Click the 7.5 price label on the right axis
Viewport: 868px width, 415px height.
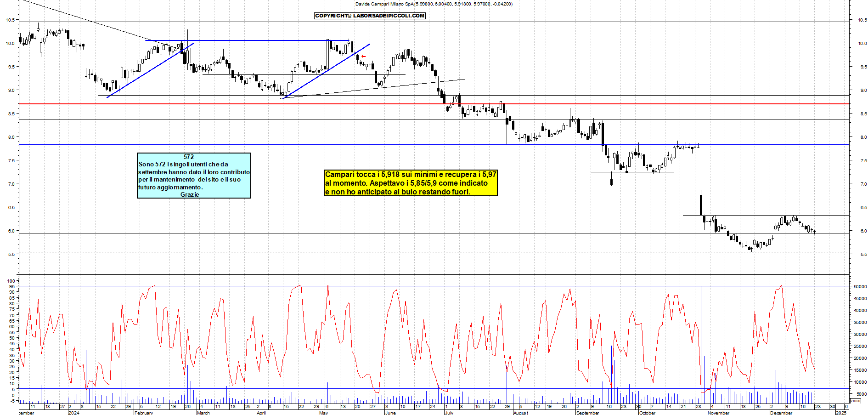point(863,161)
